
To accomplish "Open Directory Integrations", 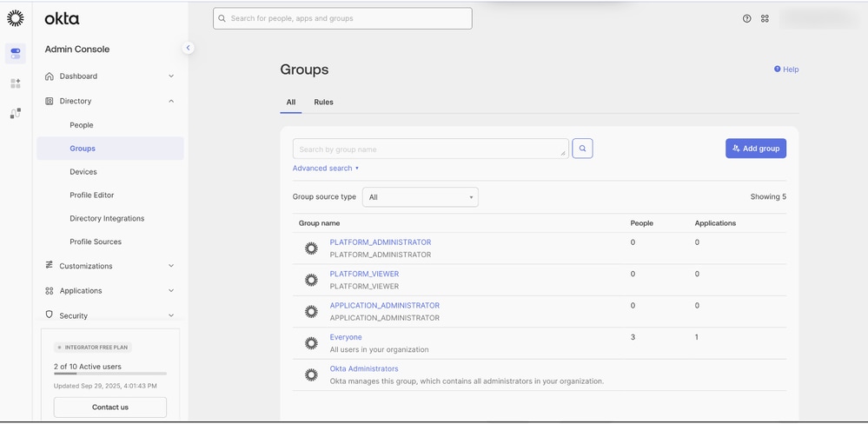I will (107, 218).
